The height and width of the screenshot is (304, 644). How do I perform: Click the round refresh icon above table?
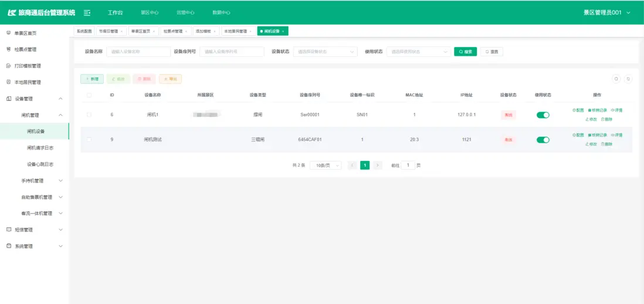point(628,79)
